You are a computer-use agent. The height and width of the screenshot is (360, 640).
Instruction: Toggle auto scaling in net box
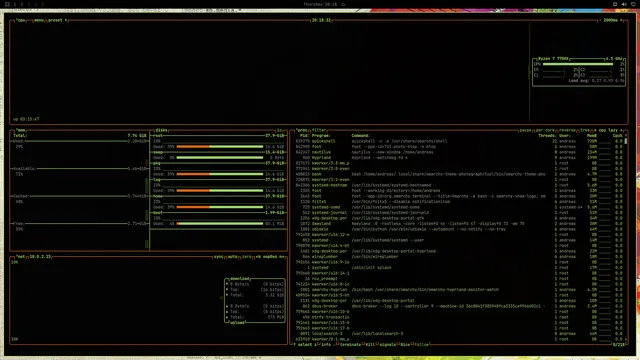click(233, 257)
